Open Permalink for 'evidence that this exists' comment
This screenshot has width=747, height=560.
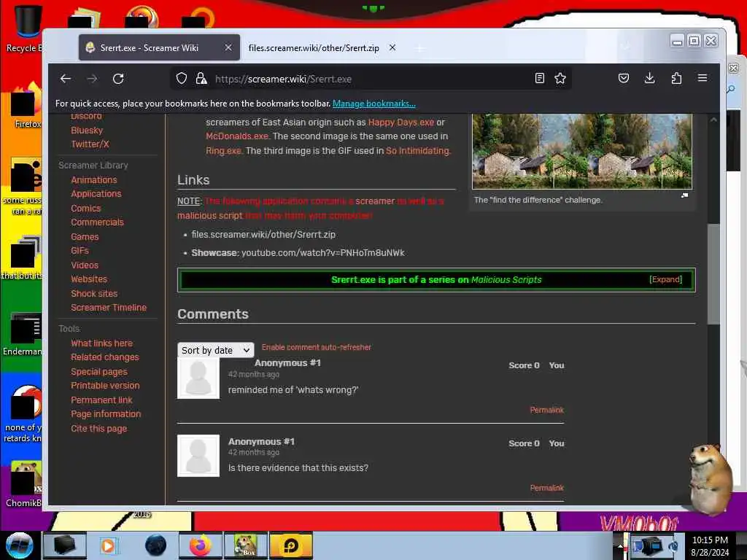click(547, 488)
